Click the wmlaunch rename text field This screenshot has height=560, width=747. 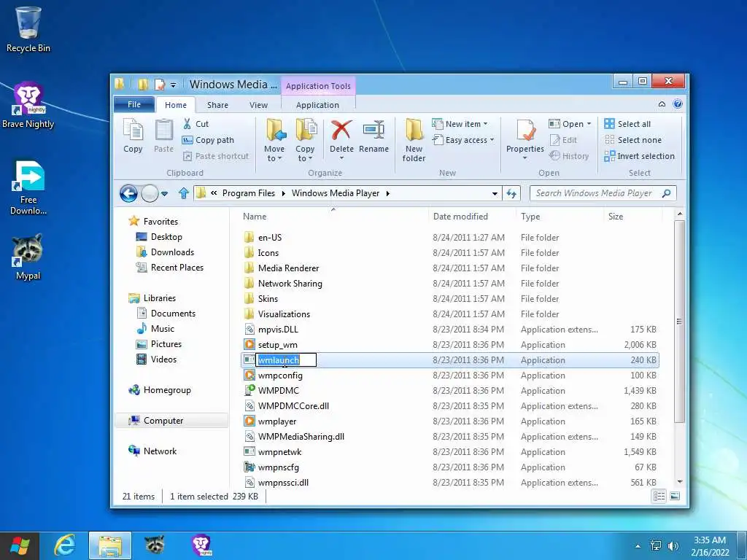tap(286, 360)
